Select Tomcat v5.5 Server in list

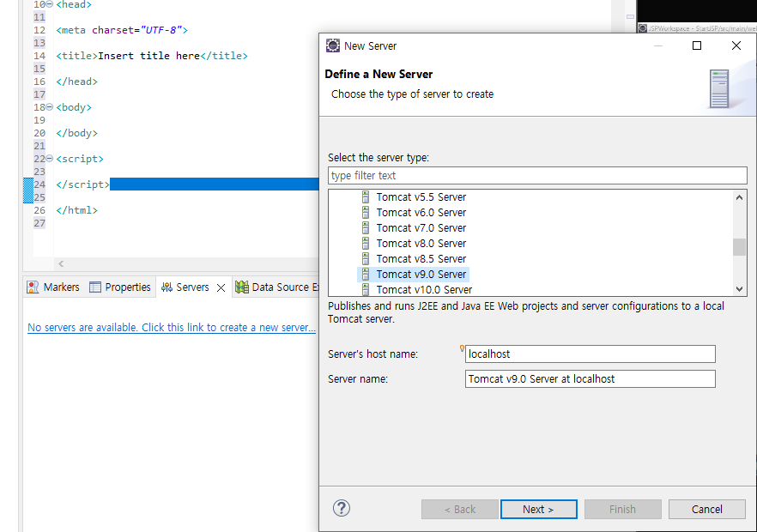[421, 197]
